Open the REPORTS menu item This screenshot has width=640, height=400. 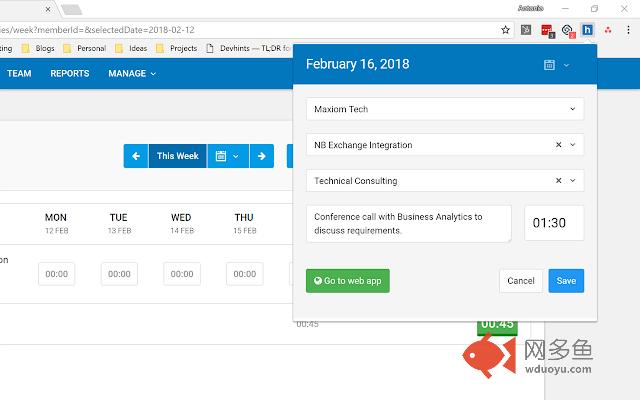tap(70, 73)
